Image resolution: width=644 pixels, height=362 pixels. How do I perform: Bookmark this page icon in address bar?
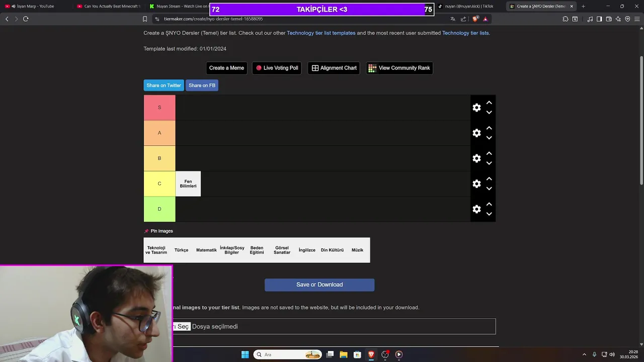click(145, 19)
